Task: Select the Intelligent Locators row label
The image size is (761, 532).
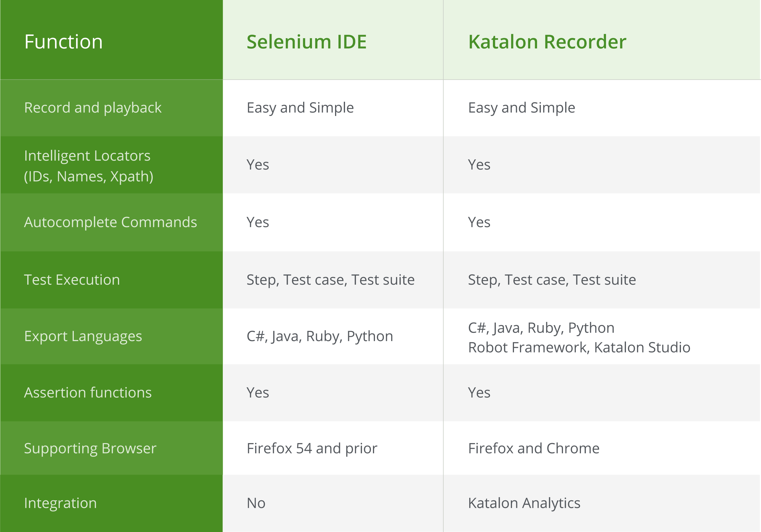Action: pos(89,166)
